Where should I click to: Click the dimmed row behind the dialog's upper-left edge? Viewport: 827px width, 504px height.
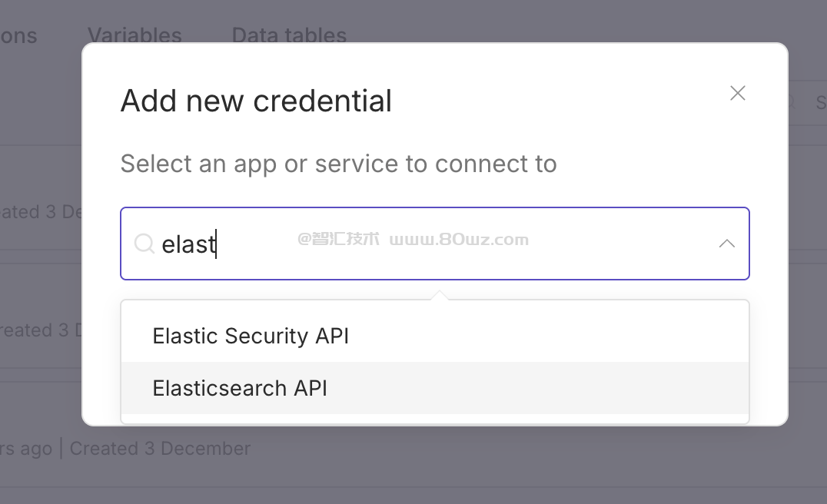[x=40, y=212]
